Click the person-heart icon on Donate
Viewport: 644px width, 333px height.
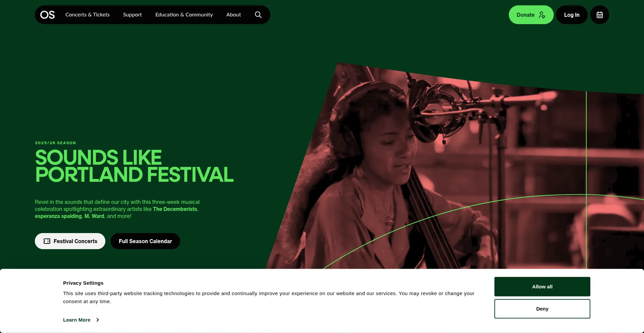542,15
